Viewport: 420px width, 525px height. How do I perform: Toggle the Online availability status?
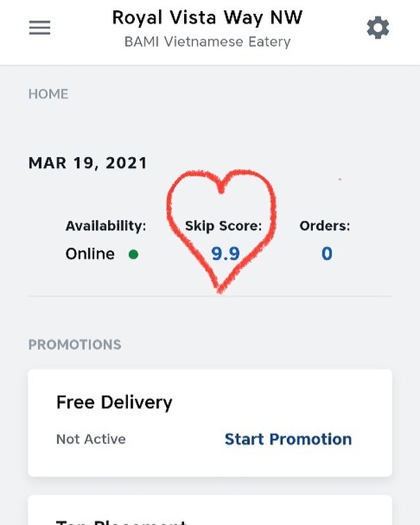90,254
